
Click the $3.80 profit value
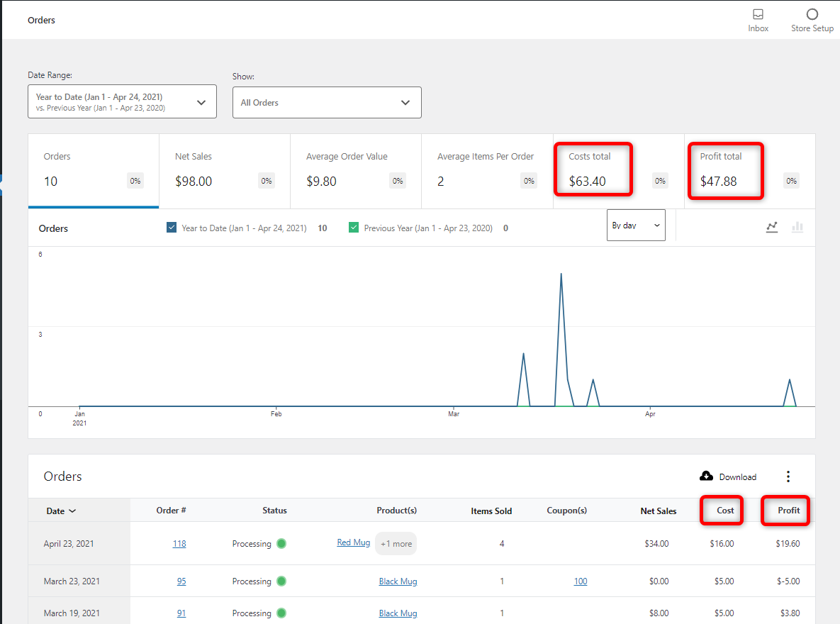[790, 613]
